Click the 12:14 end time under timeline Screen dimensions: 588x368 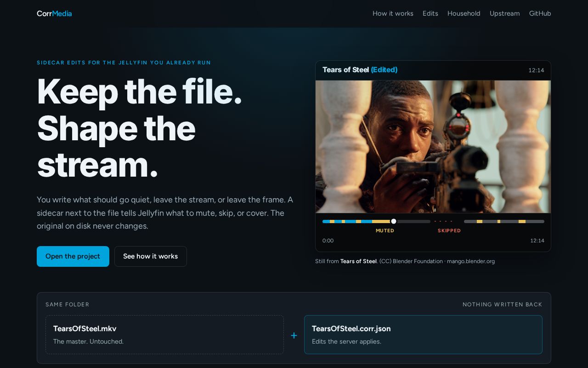[537, 241]
